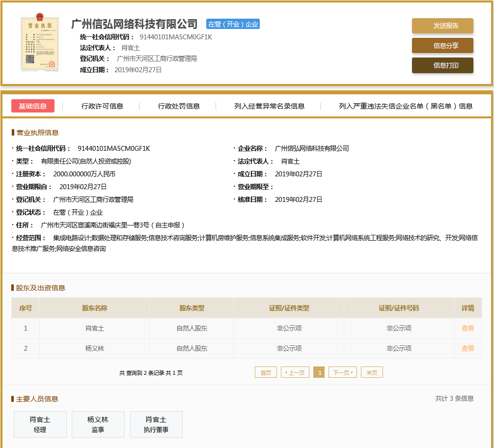Click the 上一页 previous page button
The height and width of the screenshot is (448, 494).
click(295, 373)
